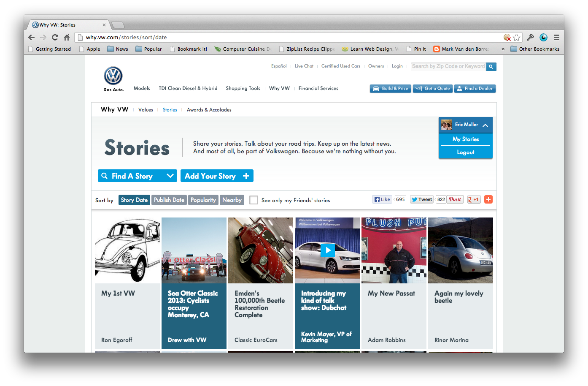Open Emden's 100,000th Beetle story
The width and height of the screenshot is (588, 386).
pyautogui.click(x=261, y=283)
